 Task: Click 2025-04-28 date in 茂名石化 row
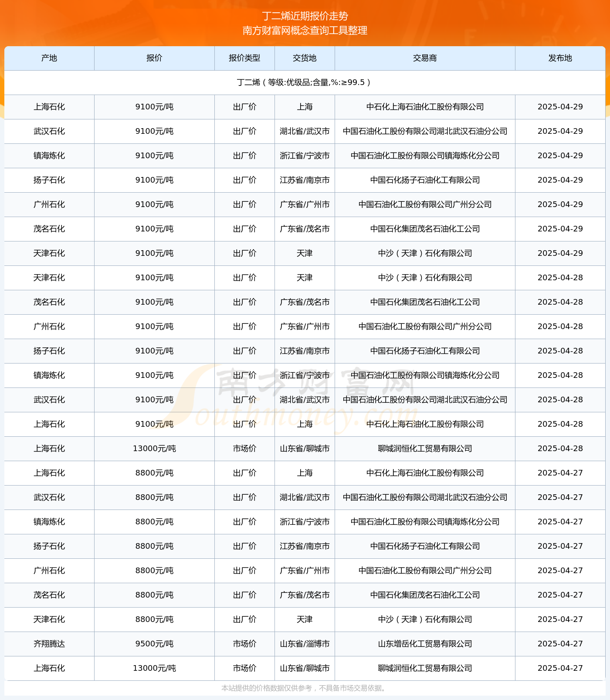click(x=560, y=302)
